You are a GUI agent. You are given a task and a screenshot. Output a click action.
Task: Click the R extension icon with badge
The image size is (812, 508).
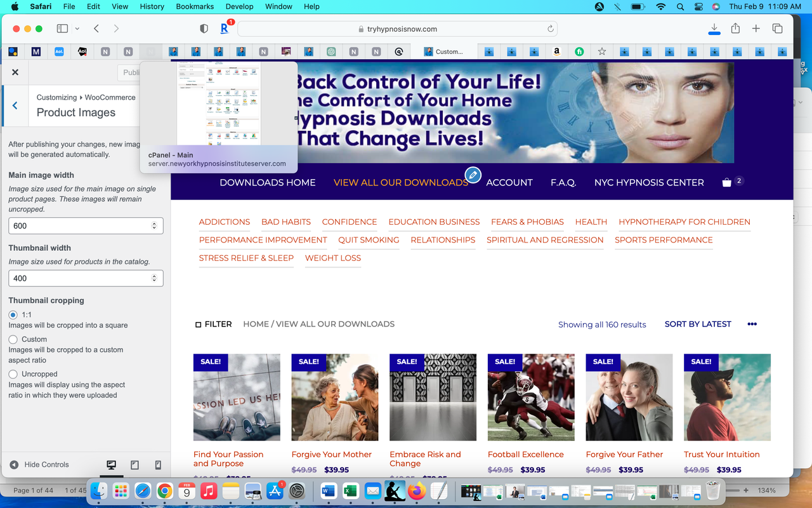pyautogui.click(x=225, y=28)
